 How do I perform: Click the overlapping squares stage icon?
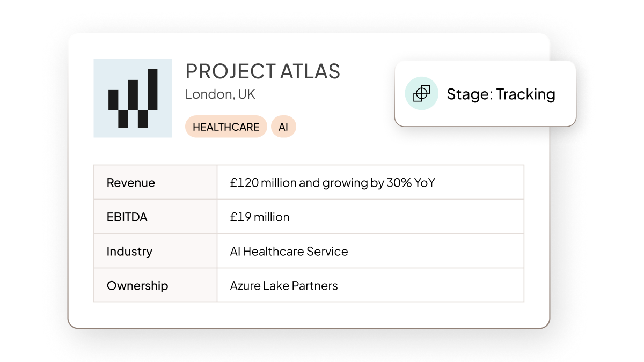point(422,94)
